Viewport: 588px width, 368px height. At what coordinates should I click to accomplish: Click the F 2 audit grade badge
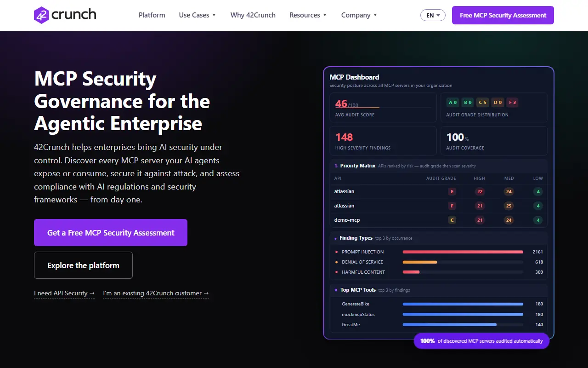512,102
